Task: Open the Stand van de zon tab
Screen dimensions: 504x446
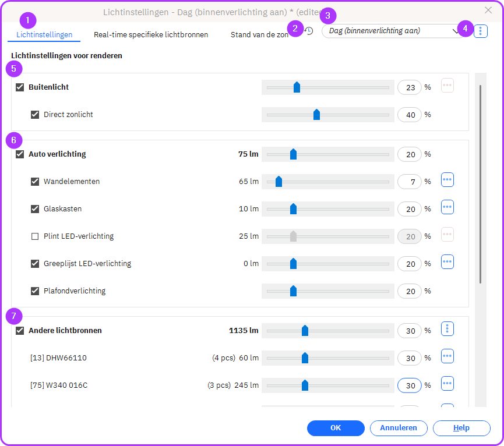Action: (259, 35)
